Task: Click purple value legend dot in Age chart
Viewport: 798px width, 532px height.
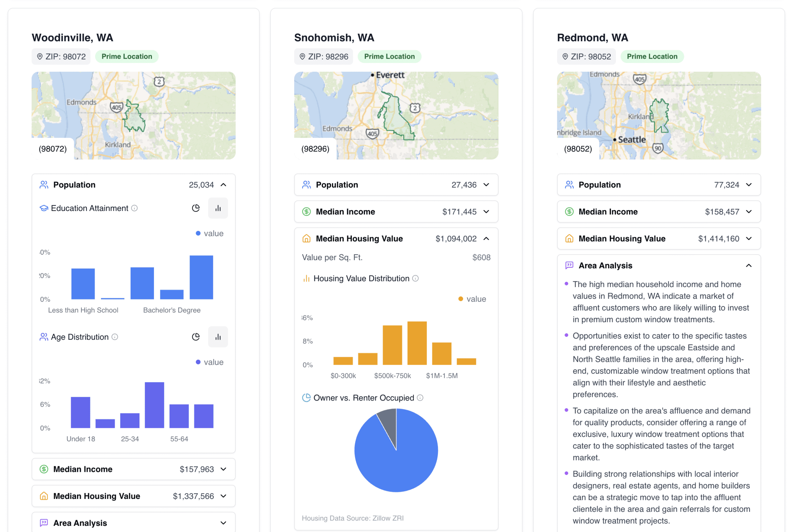Action: (x=198, y=362)
